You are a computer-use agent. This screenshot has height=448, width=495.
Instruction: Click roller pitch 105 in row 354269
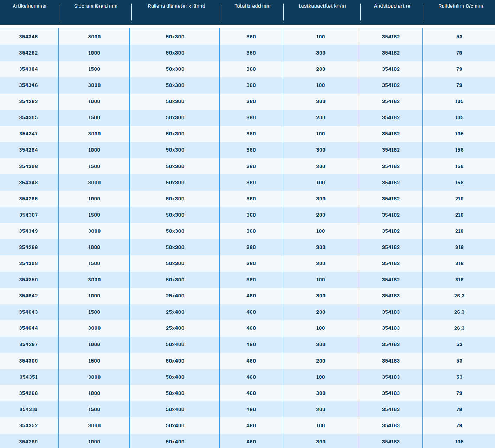pyautogui.click(x=459, y=442)
